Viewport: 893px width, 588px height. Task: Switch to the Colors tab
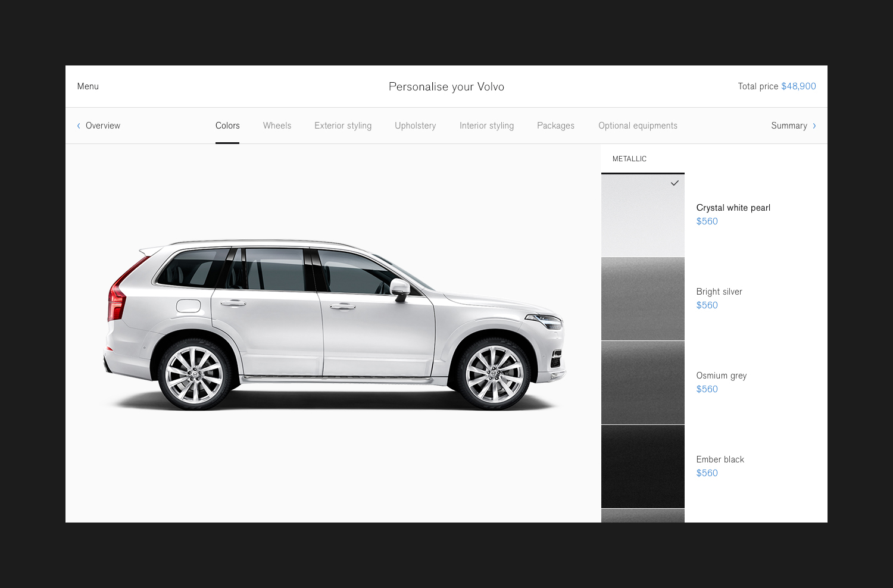coord(227,126)
